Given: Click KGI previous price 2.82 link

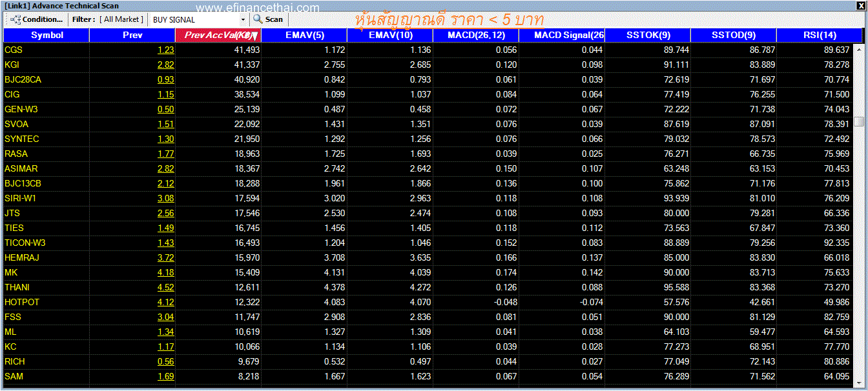Looking at the screenshot, I should click(165, 65).
